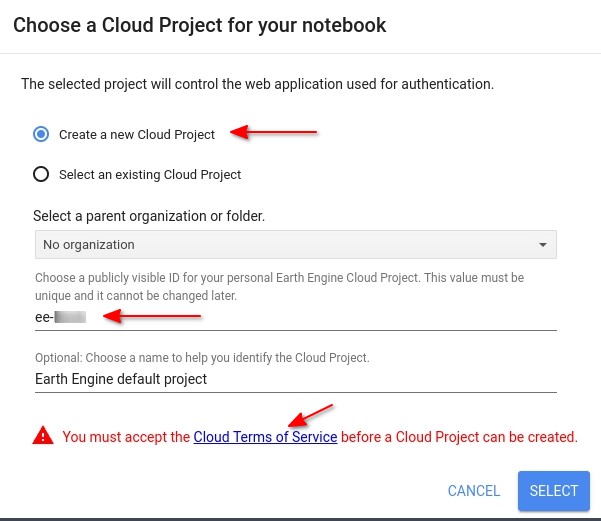Click the 'Choose a Cloud Project for your notebook' title
This screenshot has width=601, height=521.
click(x=200, y=25)
